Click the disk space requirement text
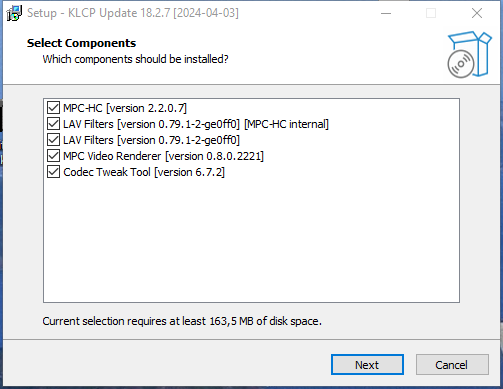The image size is (503, 389). pos(182,321)
